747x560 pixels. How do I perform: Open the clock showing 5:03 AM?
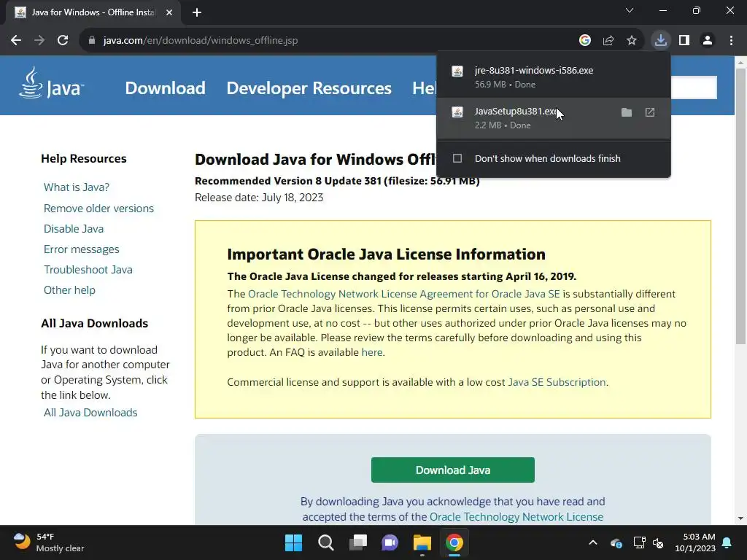click(x=695, y=542)
